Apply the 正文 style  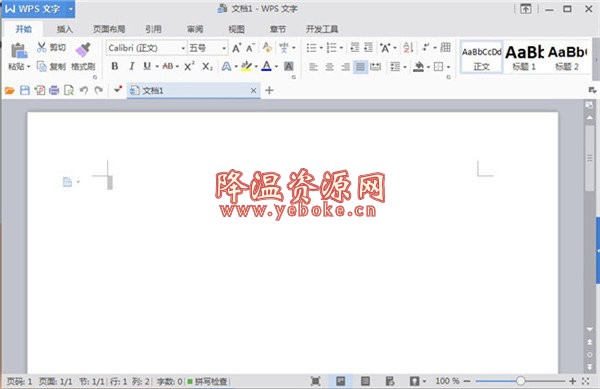point(481,57)
